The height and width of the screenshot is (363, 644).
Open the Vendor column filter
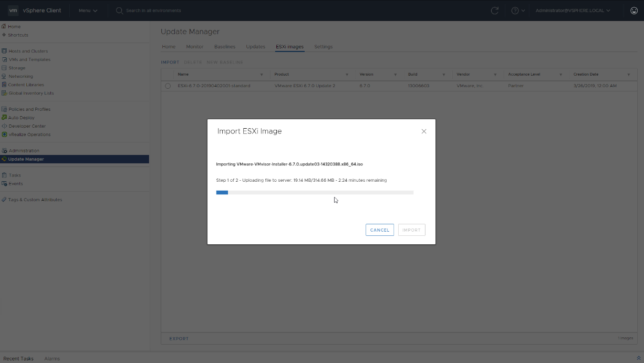point(495,75)
